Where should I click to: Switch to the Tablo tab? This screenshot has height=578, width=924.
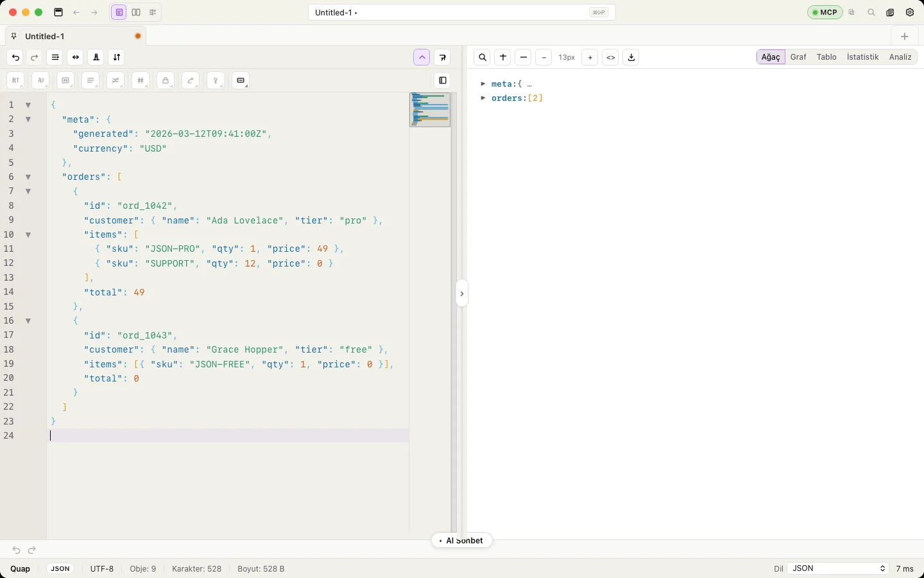[x=826, y=57]
